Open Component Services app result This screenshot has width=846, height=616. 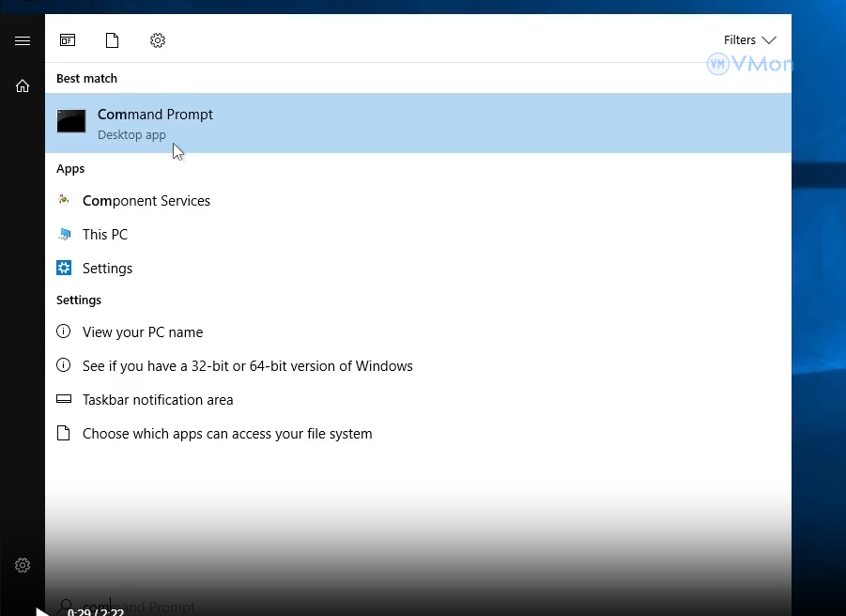point(146,201)
